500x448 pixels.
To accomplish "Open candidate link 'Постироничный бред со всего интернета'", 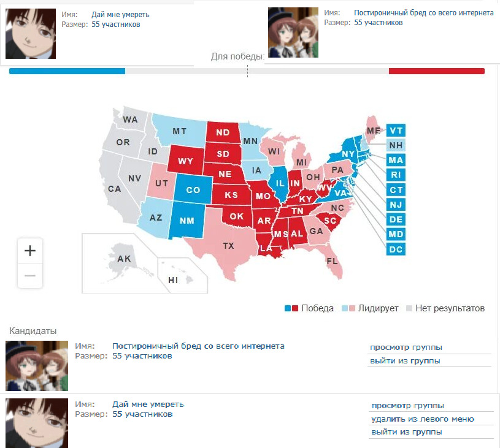I will [198, 346].
